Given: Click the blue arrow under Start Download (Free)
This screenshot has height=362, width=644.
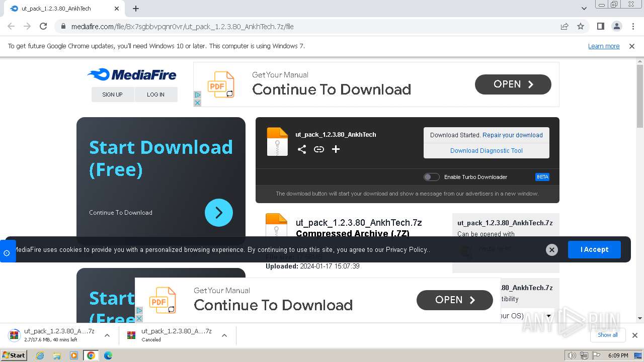Looking at the screenshot, I should (x=219, y=213).
